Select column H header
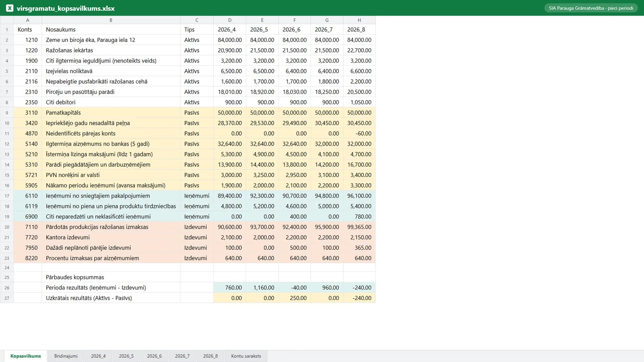This screenshot has width=644, height=362. 359,20
